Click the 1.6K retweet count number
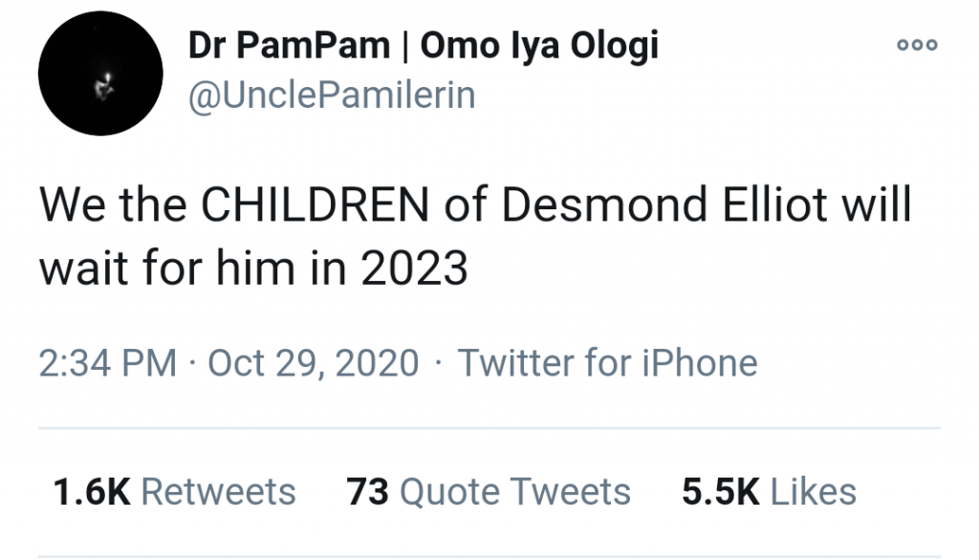Screen dimensions: 979x560 point(92,492)
